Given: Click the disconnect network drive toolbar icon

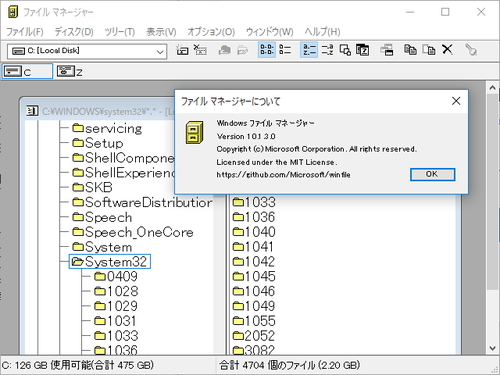Looking at the screenshot, I should point(200,50).
